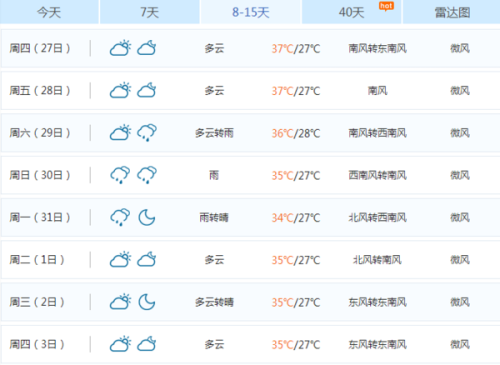Viewport: 500px width, 365px height.
Task: Click 微风 wind level for 周四 27日
Action: click(x=460, y=49)
